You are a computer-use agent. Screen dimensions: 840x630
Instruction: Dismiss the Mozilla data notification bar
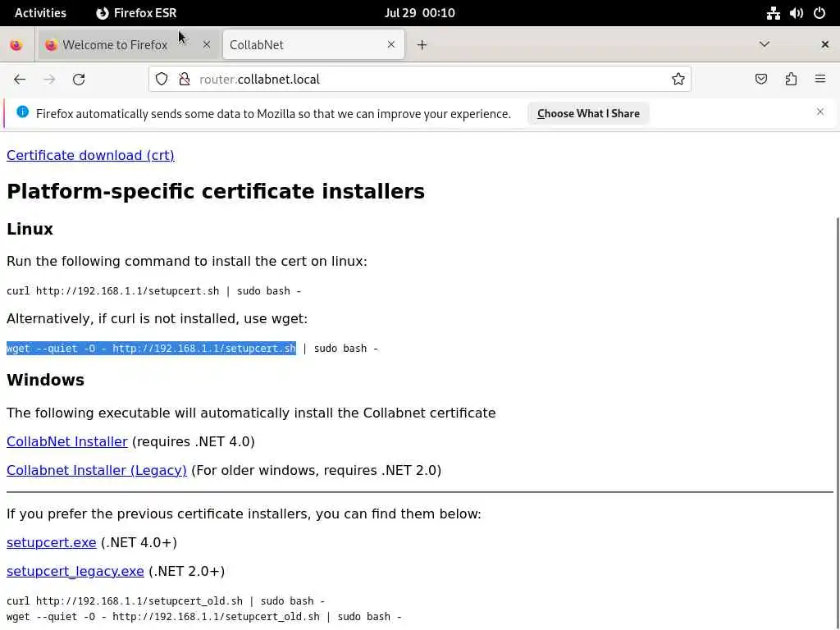[x=820, y=112]
